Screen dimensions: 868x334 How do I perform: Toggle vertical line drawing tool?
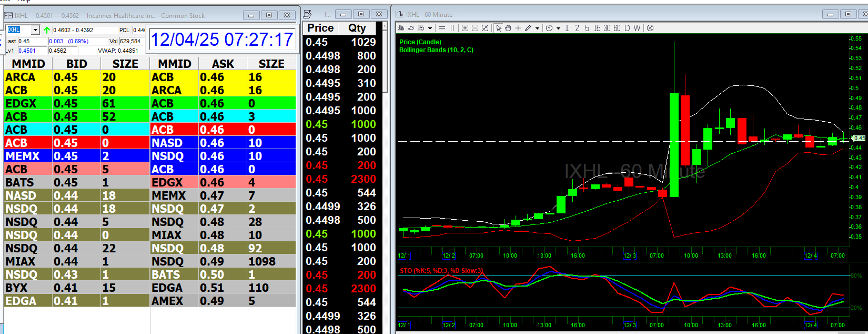point(452,28)
